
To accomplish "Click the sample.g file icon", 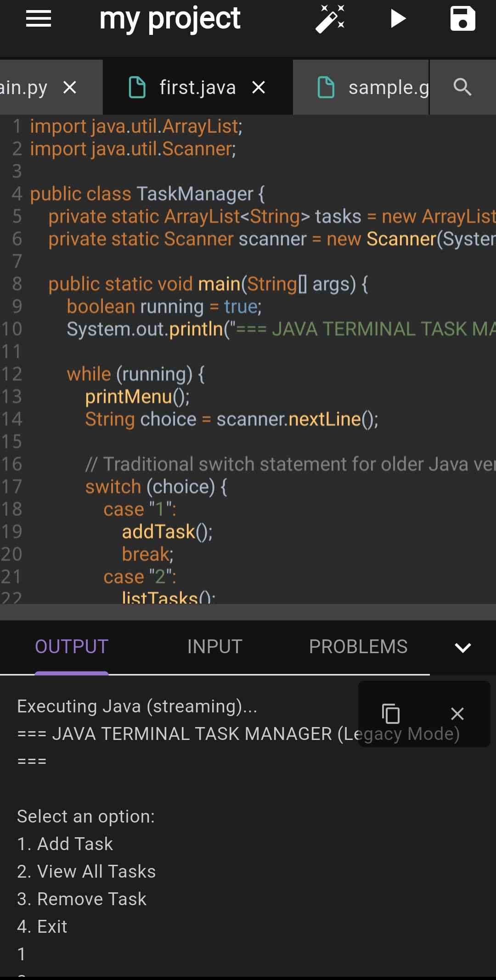I will (x=326, y=87).
